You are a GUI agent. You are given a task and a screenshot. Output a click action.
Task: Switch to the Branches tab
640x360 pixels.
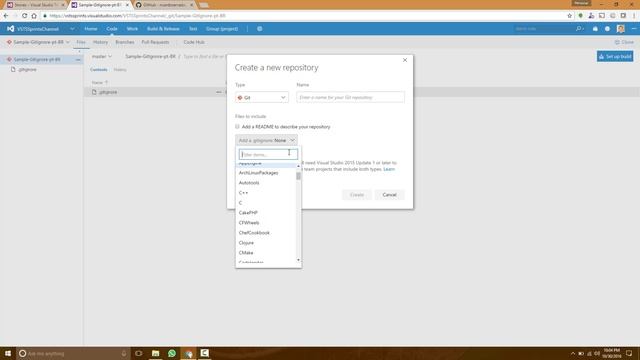pyautogui.click(x=125, y=42)
